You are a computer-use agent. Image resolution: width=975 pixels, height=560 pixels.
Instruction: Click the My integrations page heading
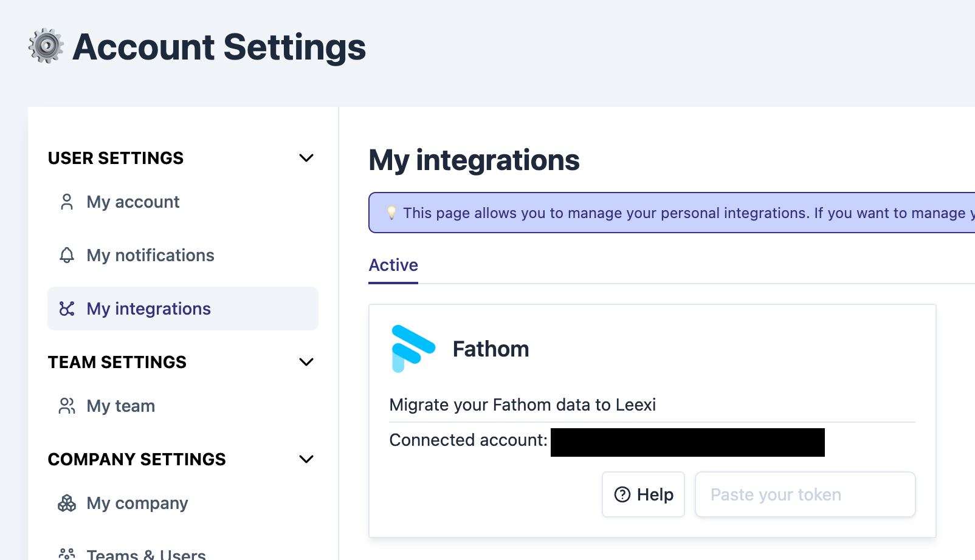(x=474, y=160)
